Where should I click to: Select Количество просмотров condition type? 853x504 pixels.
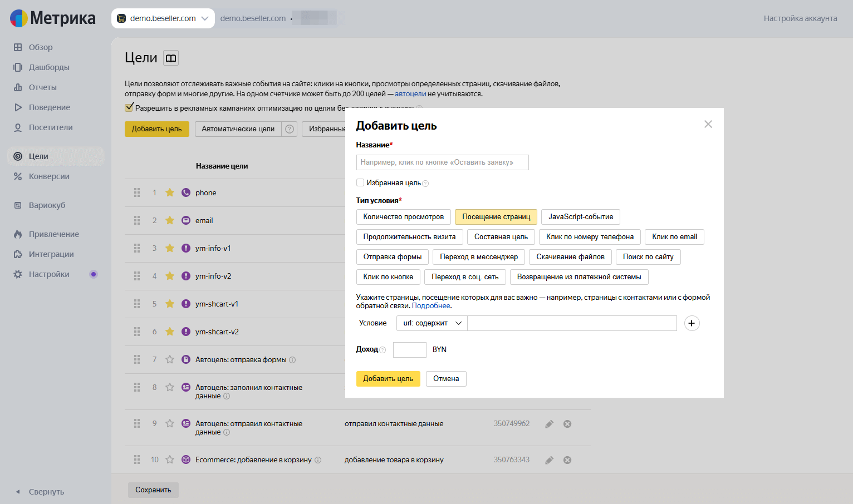coord(404,217)
